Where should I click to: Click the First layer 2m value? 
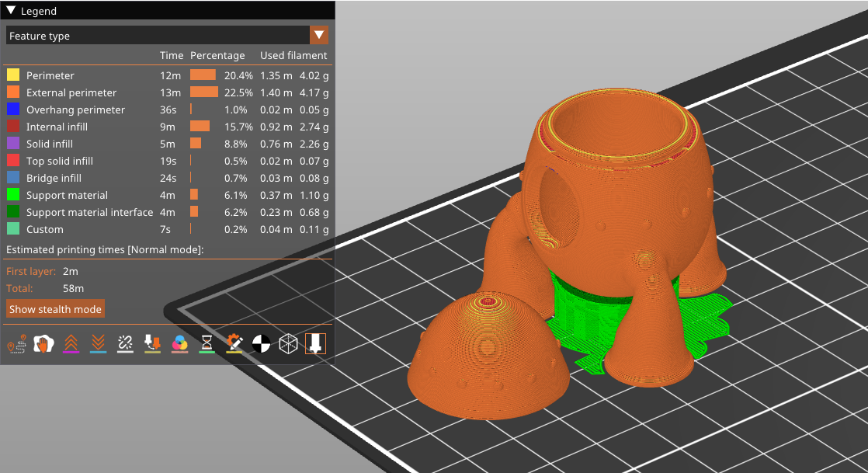click(x=71, y=271)
